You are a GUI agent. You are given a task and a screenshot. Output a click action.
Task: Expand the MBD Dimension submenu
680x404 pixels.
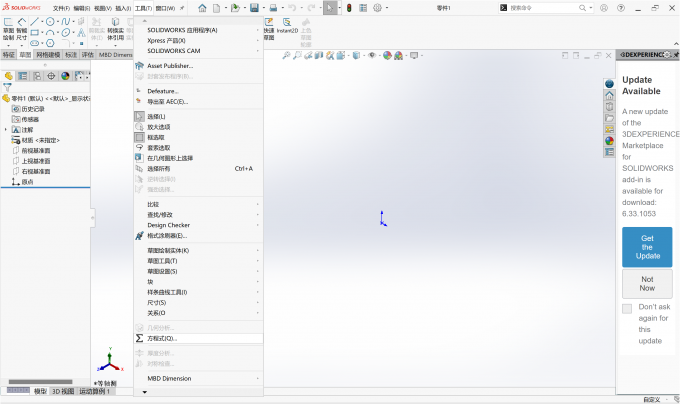click(x=199, y=378)
